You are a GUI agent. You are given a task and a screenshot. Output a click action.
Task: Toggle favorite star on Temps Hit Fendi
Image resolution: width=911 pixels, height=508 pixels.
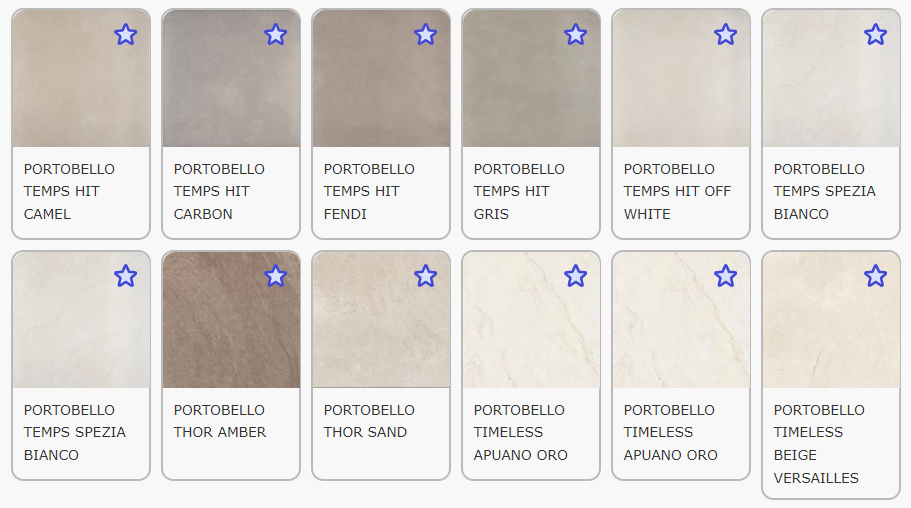425,35
